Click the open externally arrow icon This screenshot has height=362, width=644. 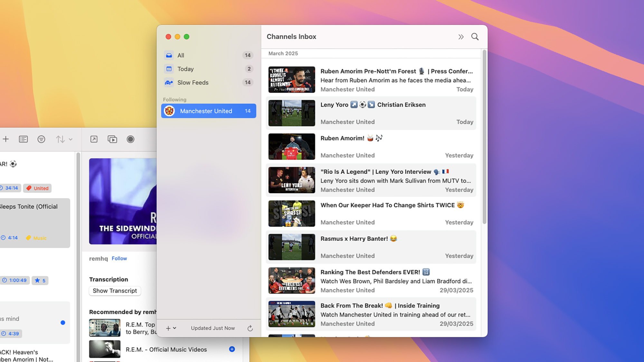(x=94, y=139)
